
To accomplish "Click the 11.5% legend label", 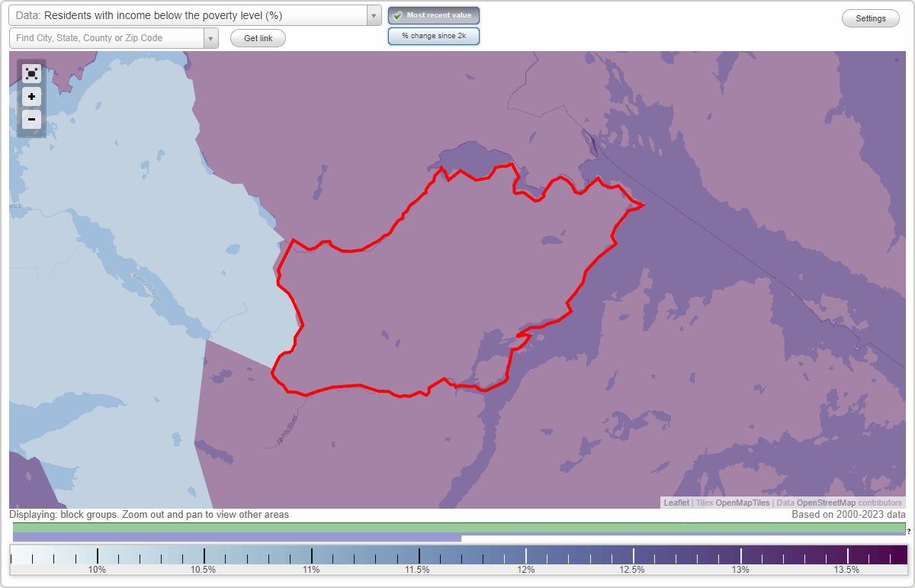I will [419, 570].
